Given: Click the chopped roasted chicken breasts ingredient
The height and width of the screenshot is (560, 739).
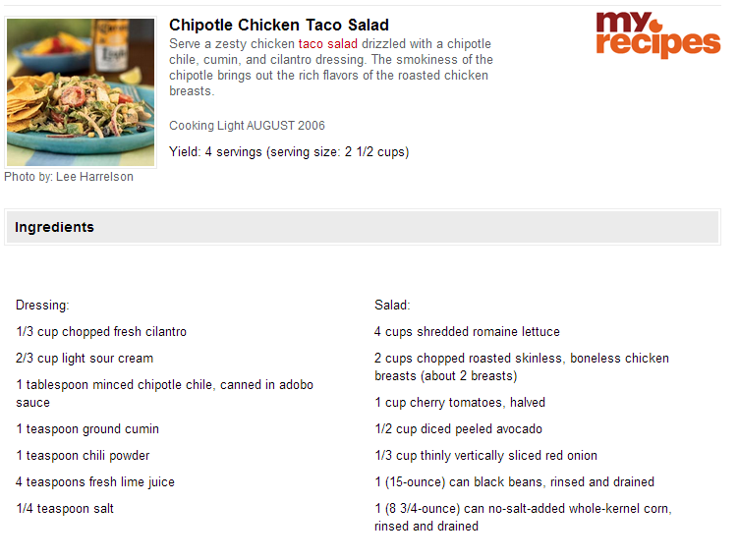Looking at the screenshot, I should [522, 366].
